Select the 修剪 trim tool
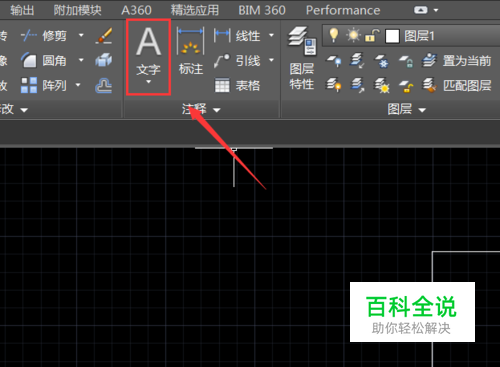 point(44,35)
